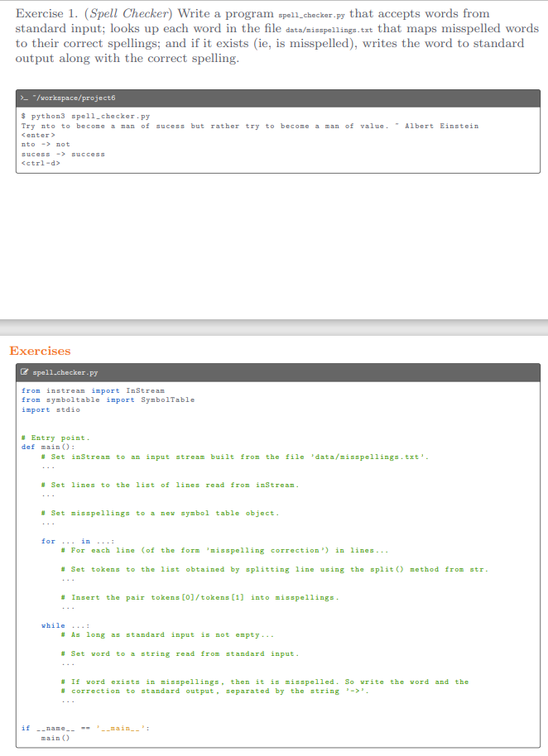Click the '~/workspace/project6' terminal title
Image resolution: width=548 pixels, height=756 pixels.
tap(74, 98)
